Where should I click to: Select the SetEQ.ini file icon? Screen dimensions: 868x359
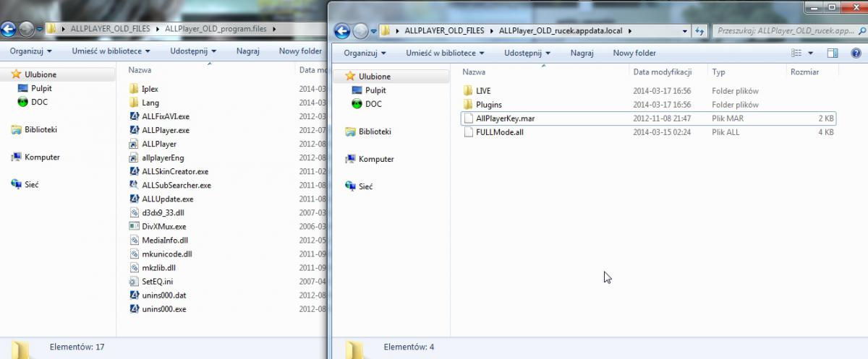(x=134, y=281)
